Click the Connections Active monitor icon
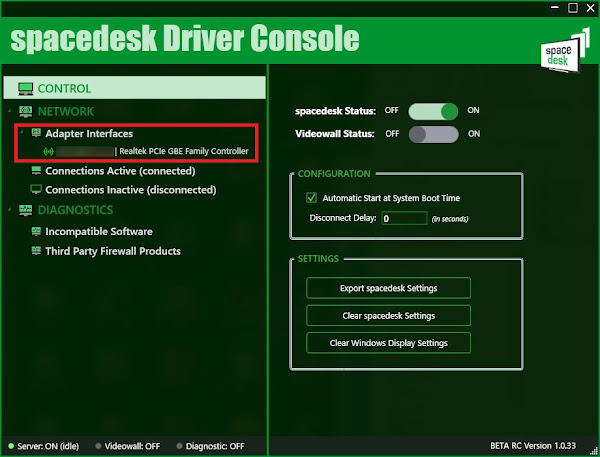The width and height of the screenshot is (600, 457). 36,171
